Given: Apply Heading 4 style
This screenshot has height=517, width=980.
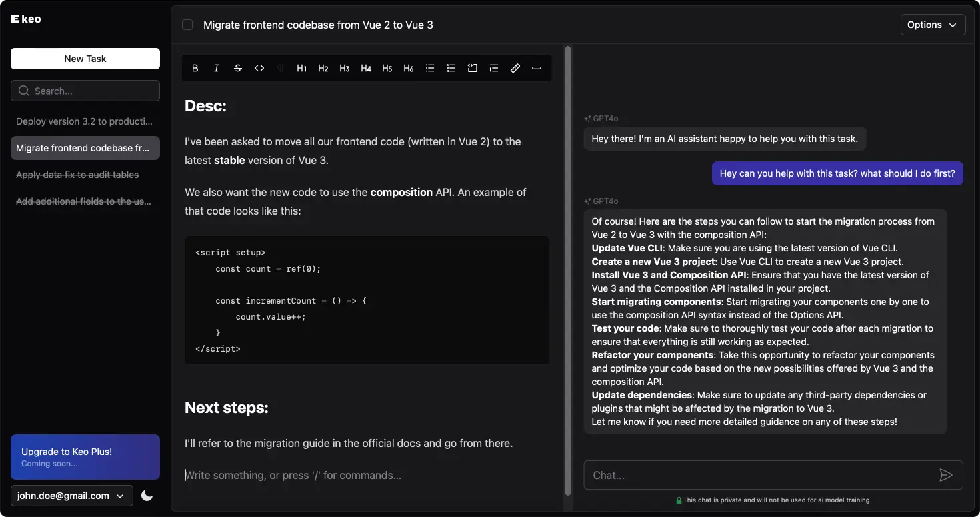Looking at the screenshot, I should [x=366, y=68].
